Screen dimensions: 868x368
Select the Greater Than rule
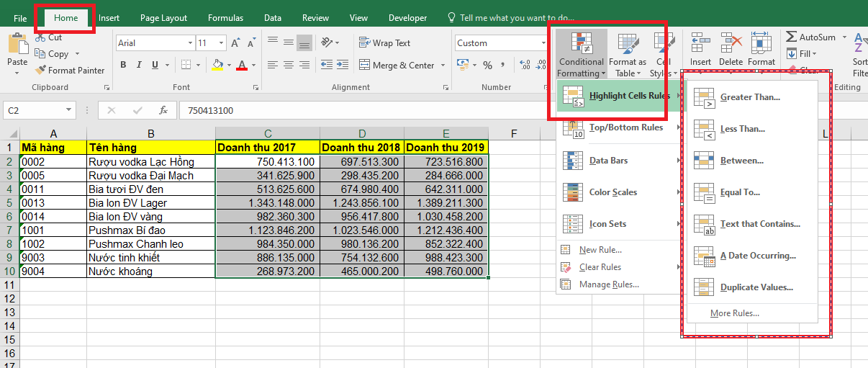[750, 97]
